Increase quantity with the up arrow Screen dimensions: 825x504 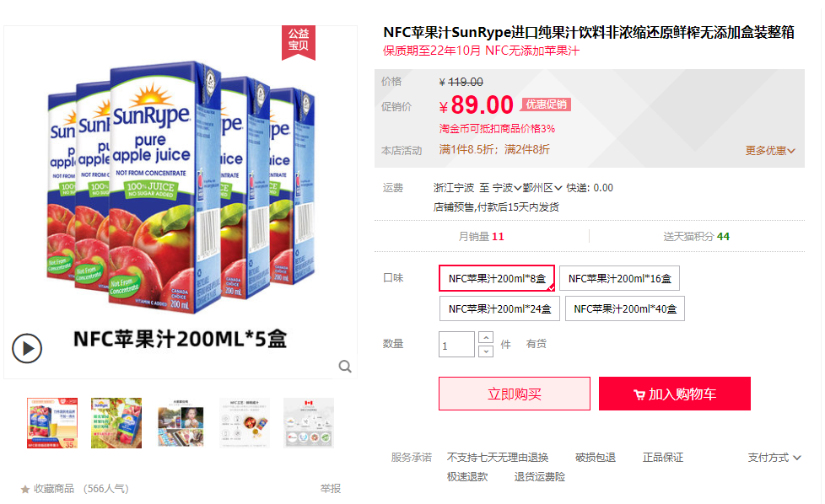(x=486, y=337)
